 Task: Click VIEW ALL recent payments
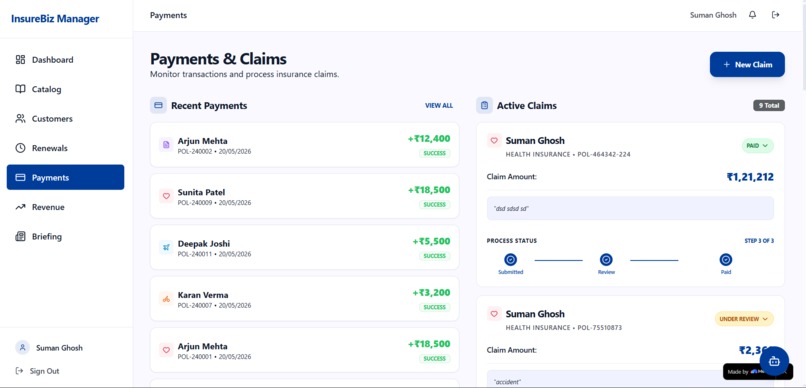[438, 105]
